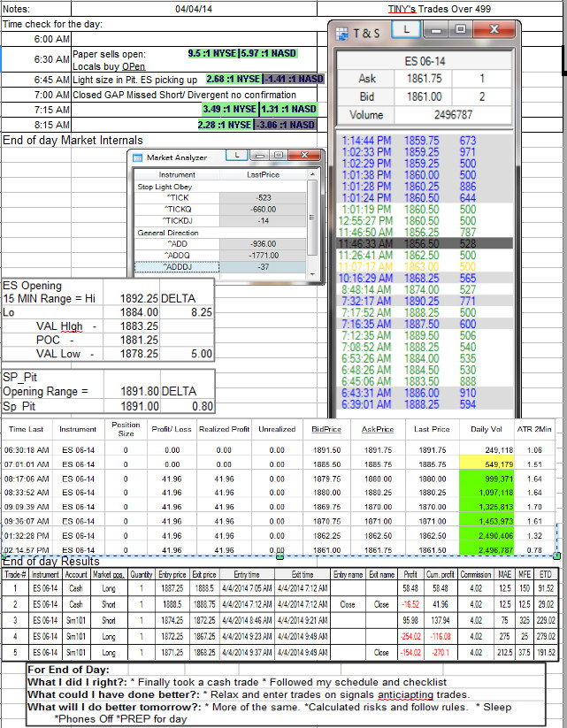Click the SP_Pit Opening Range value 1891.80

pyautogui.click(x=139, y=391)
